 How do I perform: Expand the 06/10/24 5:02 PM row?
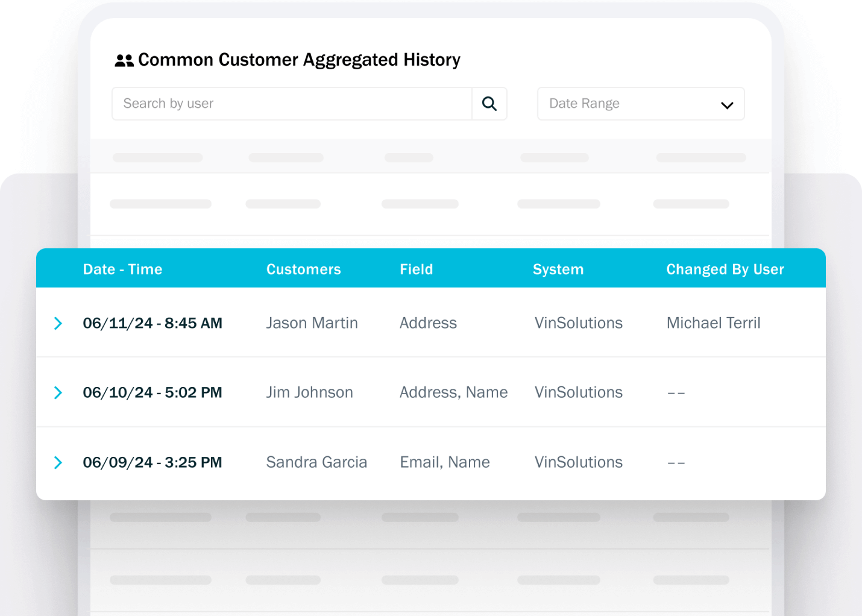[58, 393]
